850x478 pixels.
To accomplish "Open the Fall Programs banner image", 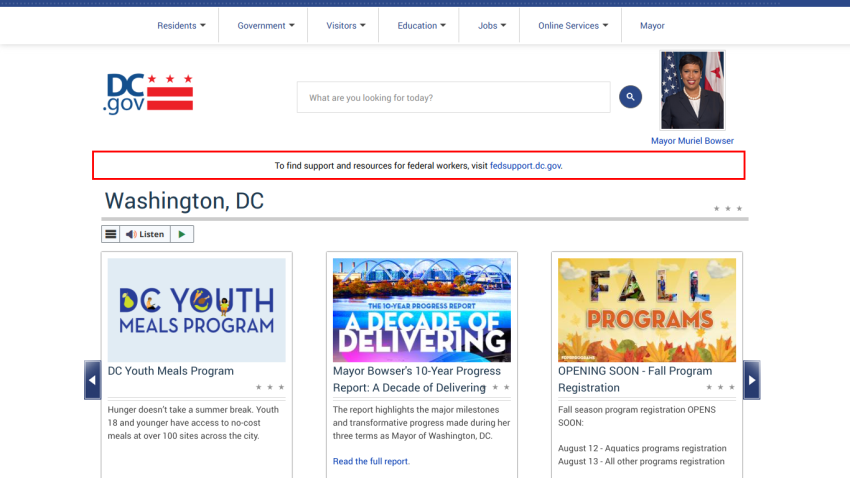I will [647, 310].
